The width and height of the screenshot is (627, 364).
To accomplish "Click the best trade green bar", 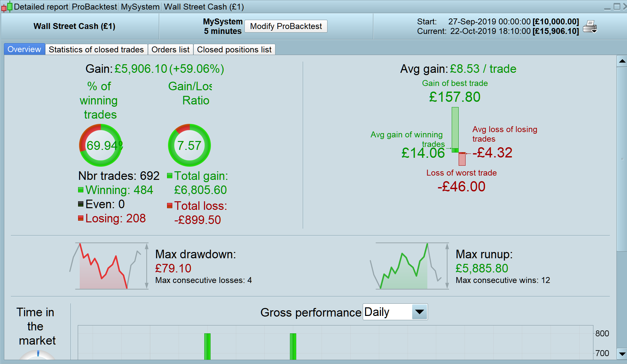I will [x=455, y=130].
